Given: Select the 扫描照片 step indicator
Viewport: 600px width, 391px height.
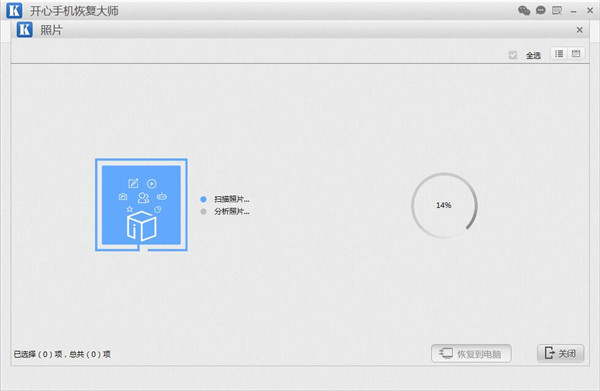Looking at the screenshot, I should pos(225,199).
